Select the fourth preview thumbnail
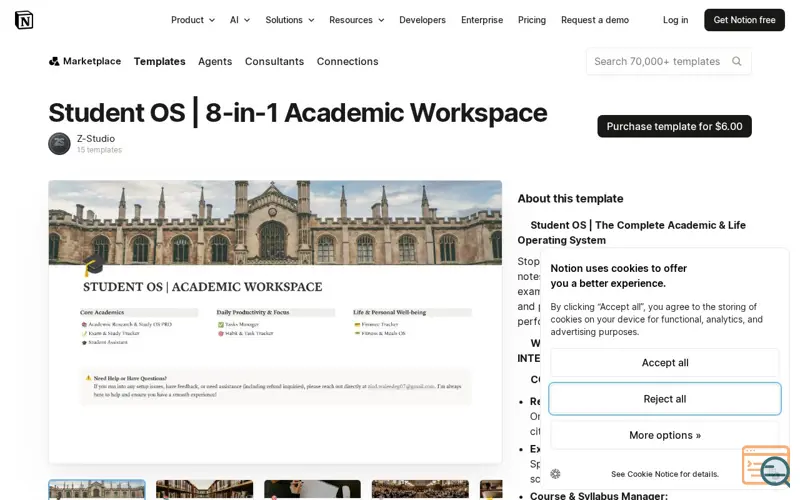Image resolution: width=800 pixels, height=500 pixels. click(420, 490)
